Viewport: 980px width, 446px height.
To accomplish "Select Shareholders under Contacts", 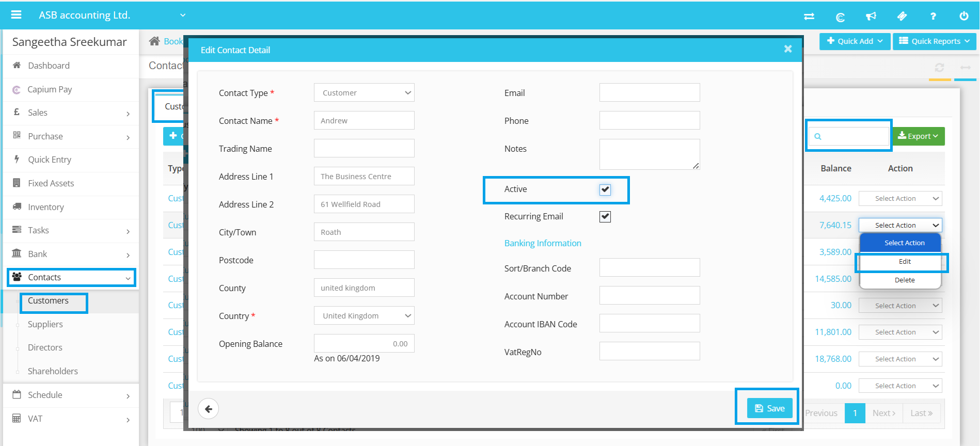I will [x=53, y=371].
